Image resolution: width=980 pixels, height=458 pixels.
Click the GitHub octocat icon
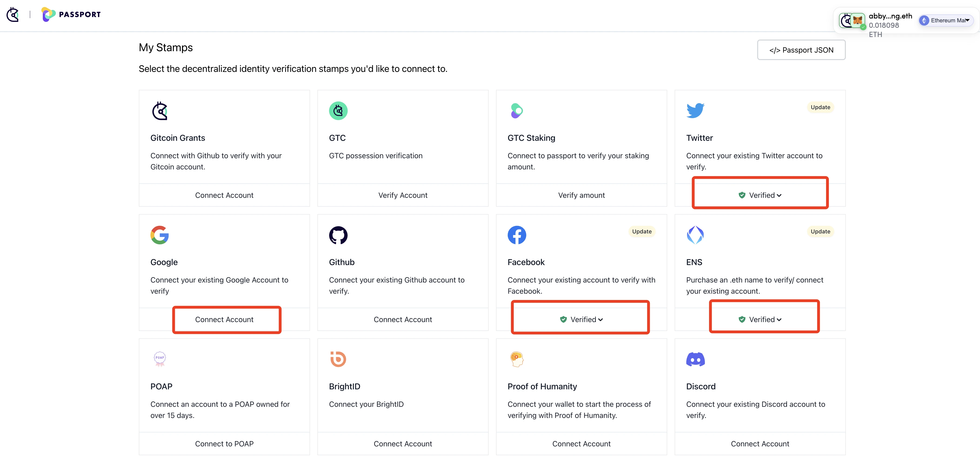click(x=338, y=235)
